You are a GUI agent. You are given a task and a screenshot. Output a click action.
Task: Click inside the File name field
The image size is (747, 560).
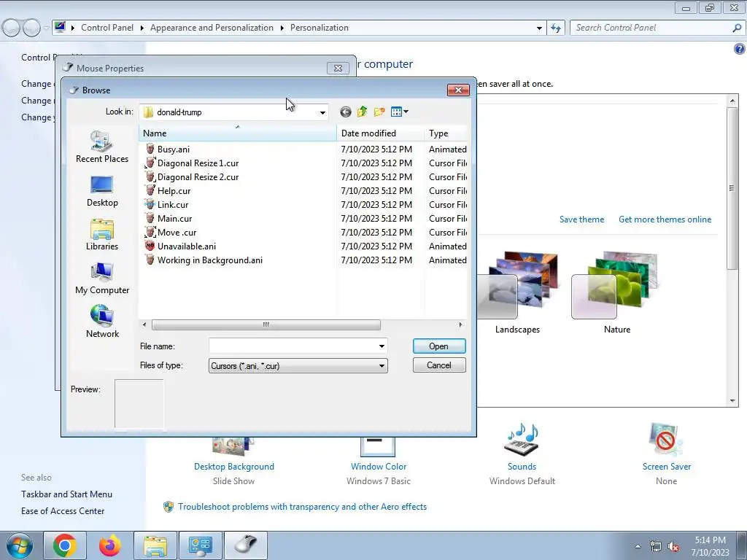(x=293, y=346)
